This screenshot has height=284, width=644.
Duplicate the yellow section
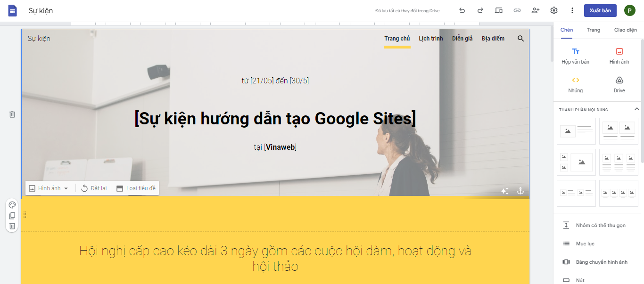(12, 216)
